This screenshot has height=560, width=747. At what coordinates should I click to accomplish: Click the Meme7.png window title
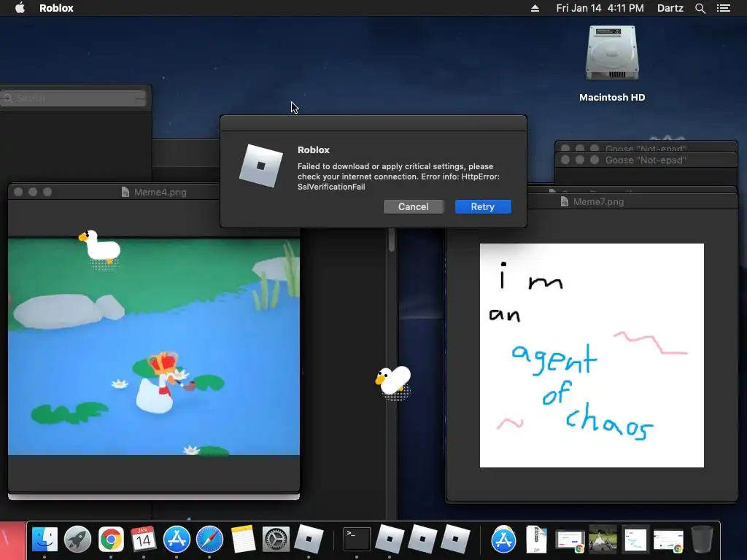[x=598, y=201]
